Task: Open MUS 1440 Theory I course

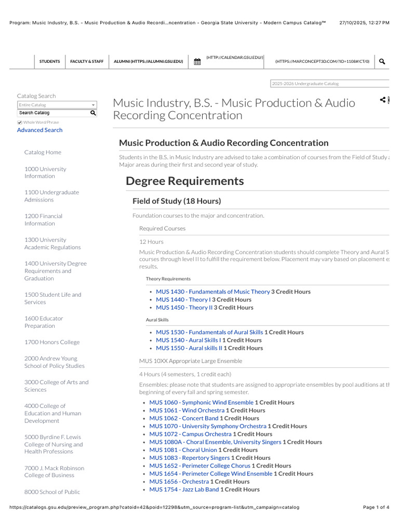Action: click(x=183, y=300)
